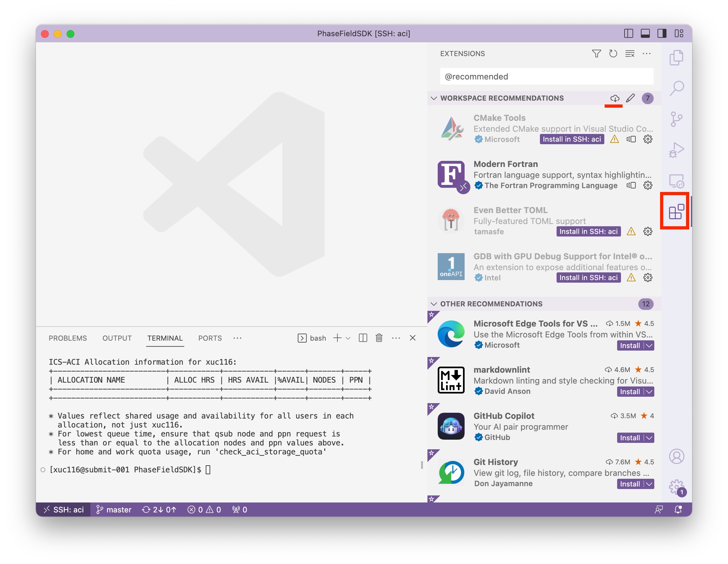Refresh the extensions list
The height and width of the screenshot is (564, 728).
pos(613,54)
